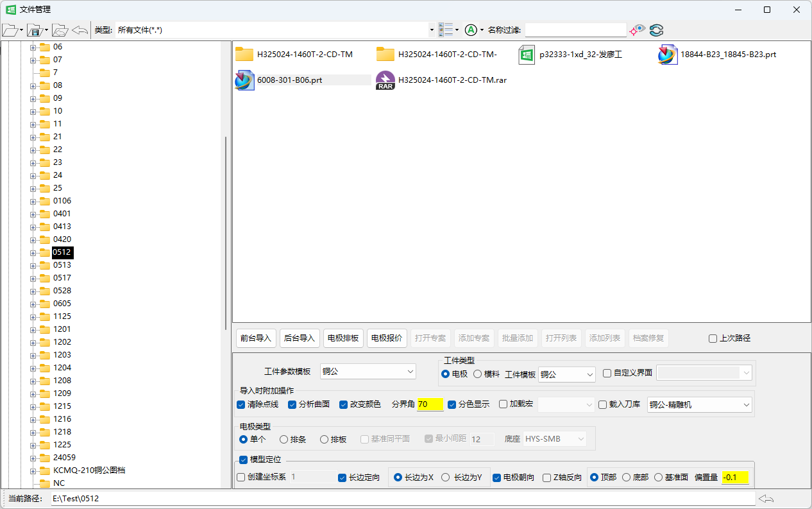
Task: Enable 载入刀库 checkbox
Action: click(x=602, y=404)
